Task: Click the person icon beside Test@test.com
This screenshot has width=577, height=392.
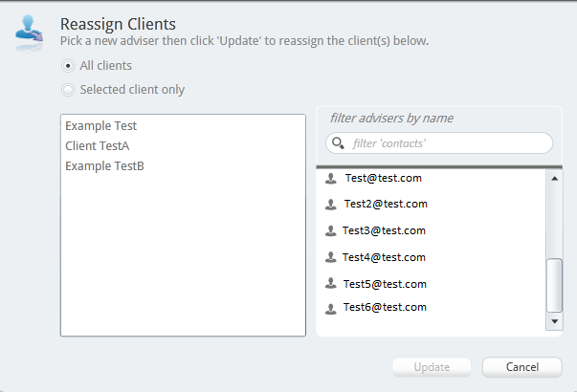Action: (331, 178)
